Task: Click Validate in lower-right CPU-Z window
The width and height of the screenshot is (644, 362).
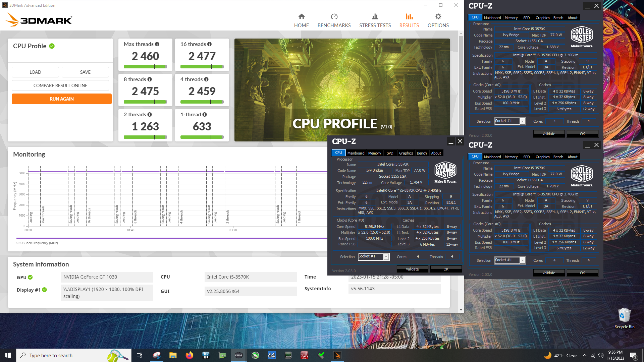Action: tap(549, 273)
